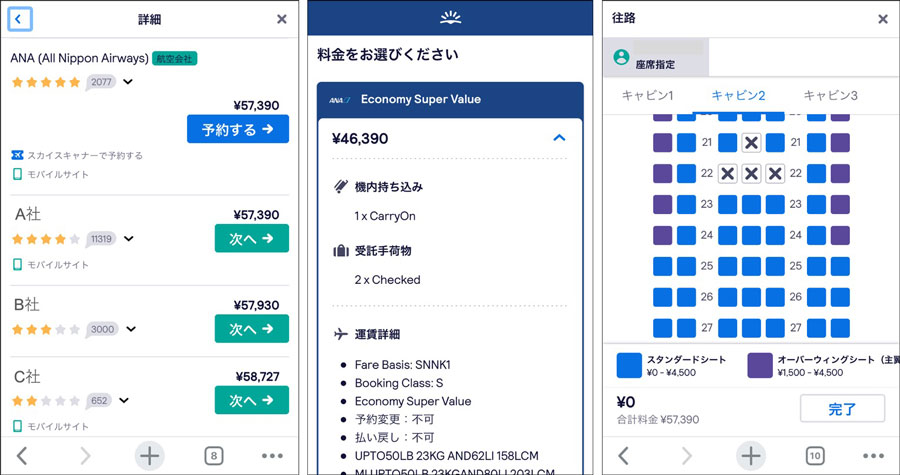Image resolution: width=900 pixels, height=475 pixels.
Task: Click the 航空会社 badge next to ANA
Action: [x=174, y=59]
